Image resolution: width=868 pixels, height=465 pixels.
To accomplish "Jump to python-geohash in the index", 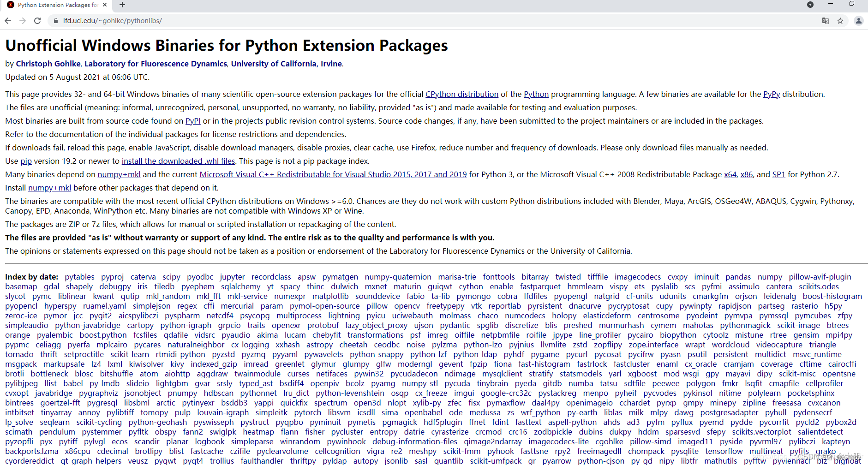I will 158,422.
